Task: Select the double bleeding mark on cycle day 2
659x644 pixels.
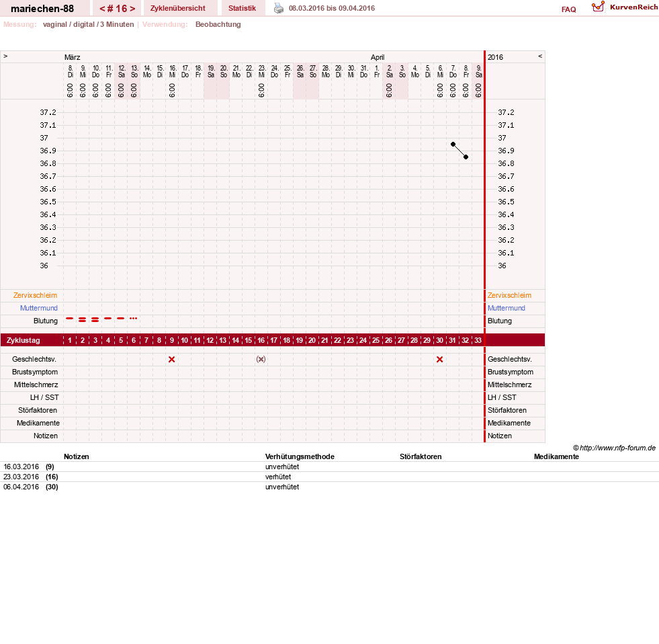Action: point(83,320)
